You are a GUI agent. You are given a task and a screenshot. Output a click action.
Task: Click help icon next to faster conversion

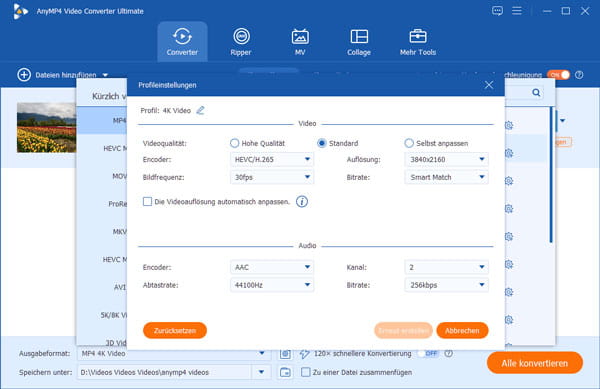click(449, 353)
